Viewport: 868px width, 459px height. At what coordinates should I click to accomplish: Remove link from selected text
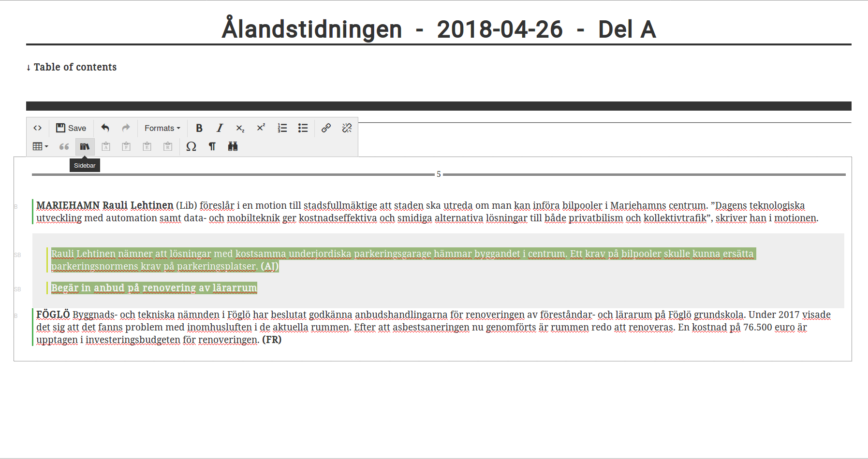347,128
